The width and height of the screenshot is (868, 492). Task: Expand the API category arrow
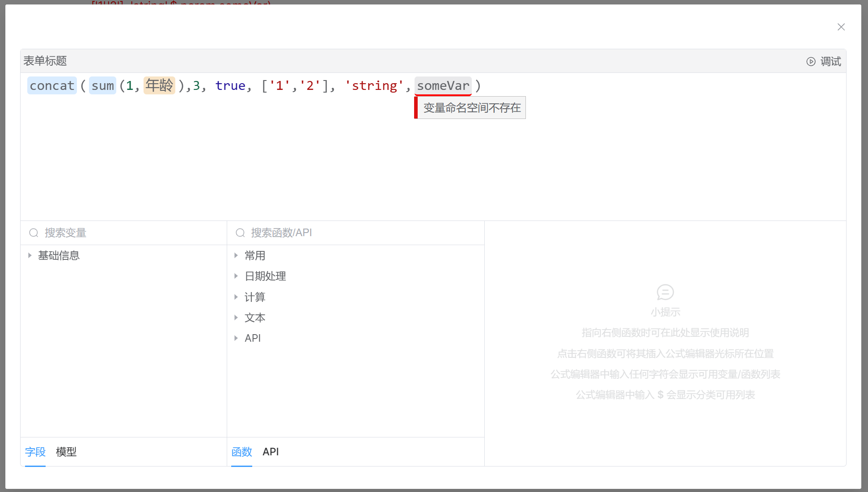coord(236,338)
